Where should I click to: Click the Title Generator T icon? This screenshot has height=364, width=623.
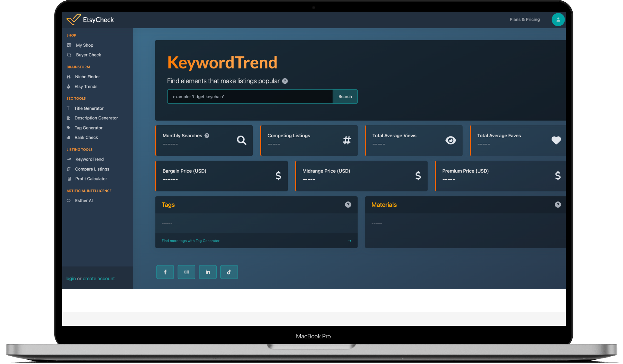coord(68,108)
